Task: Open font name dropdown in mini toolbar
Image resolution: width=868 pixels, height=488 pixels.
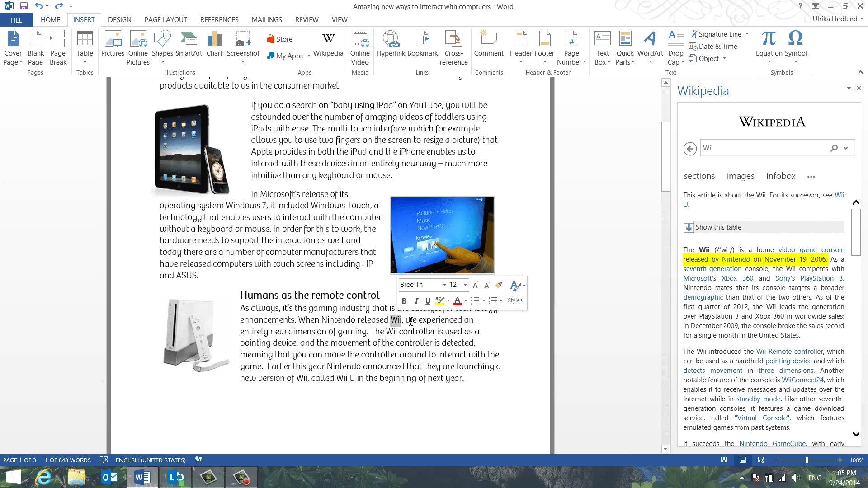Action: [444, 285]
